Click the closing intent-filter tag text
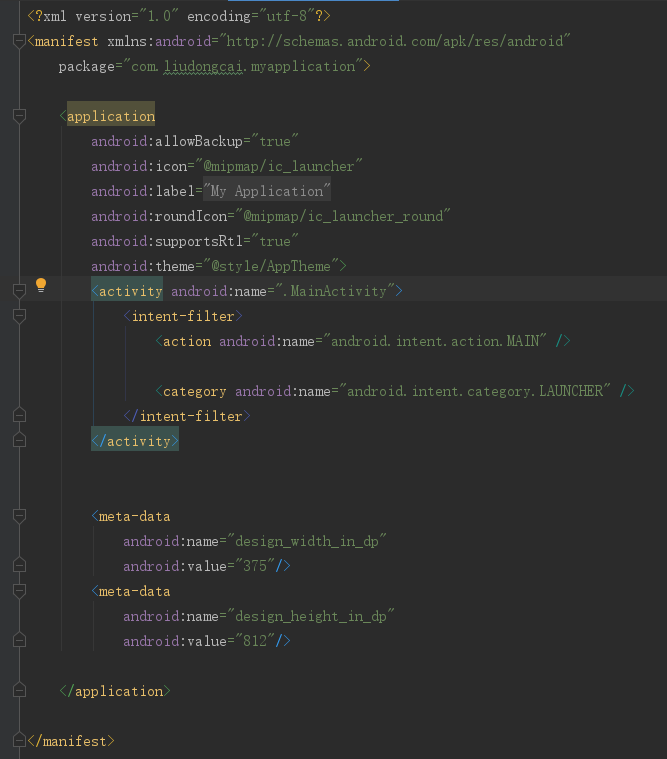The image size is (667, 759). (187, 416)
